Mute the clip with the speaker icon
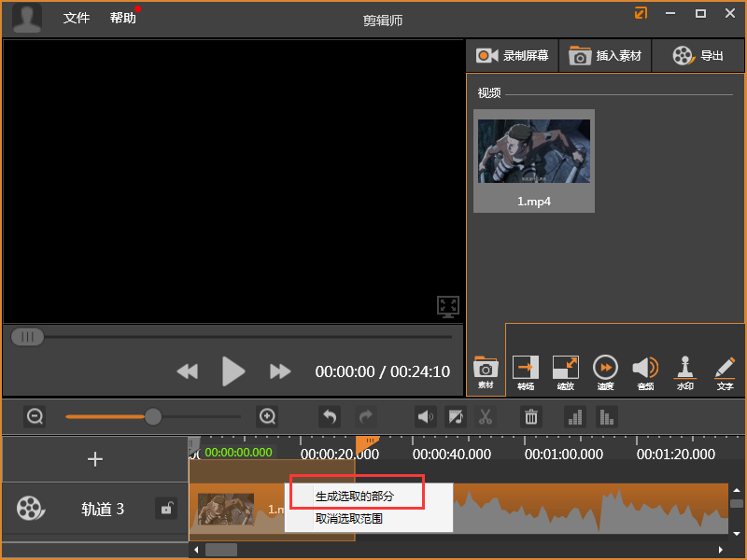This screenshot has width=747, height=560. click(425, 417)
